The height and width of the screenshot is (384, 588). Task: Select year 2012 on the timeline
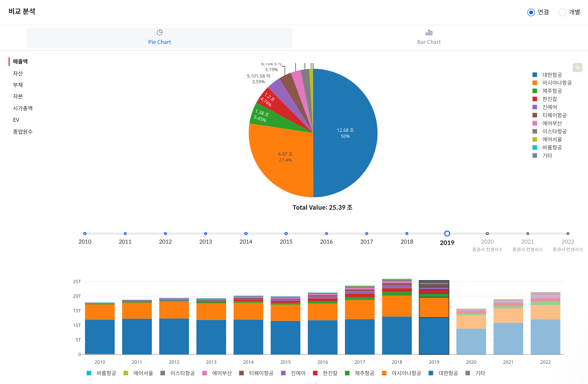[x=165, y=234]
